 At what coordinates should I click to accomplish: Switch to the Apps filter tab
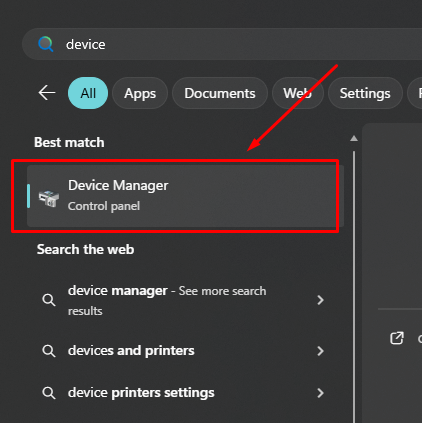point(140,93)
